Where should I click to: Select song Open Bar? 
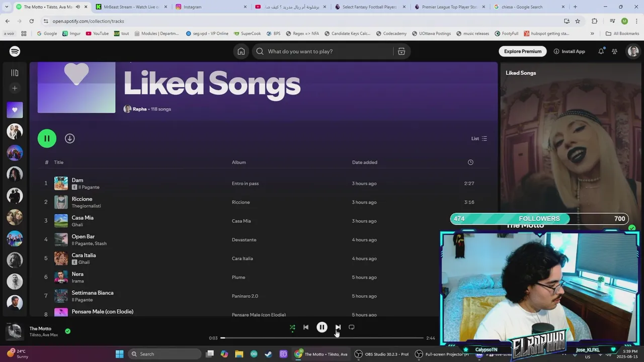tap(83, 236)
